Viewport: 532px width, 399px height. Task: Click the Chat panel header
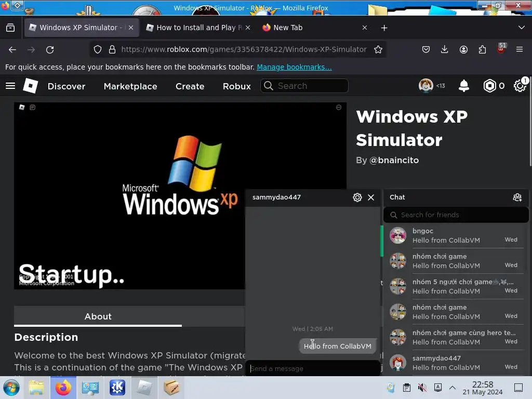coord(456,197)
